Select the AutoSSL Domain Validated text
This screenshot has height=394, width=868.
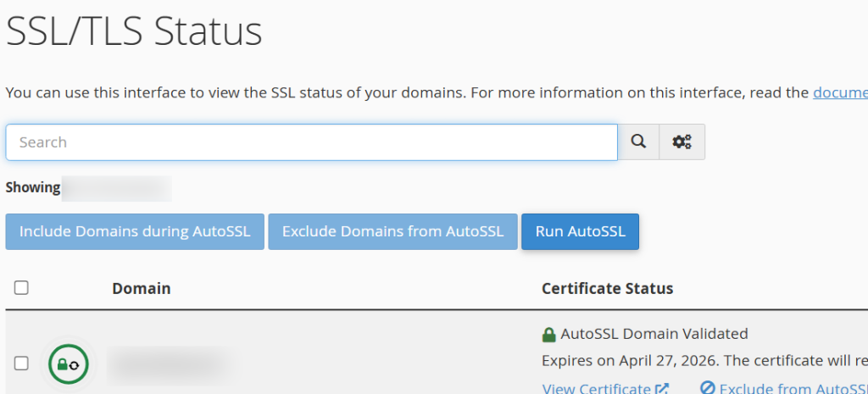[x=654, y=334]
